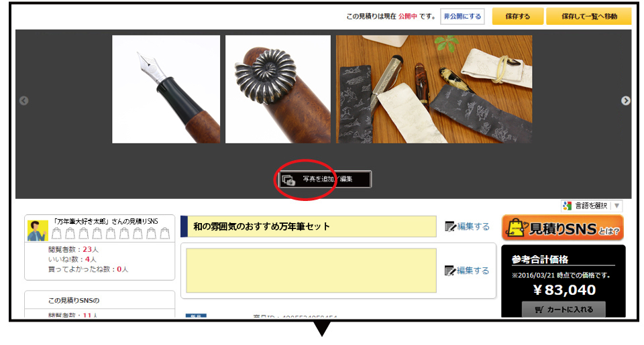
Task: Click the 保存する button
Action: point(517,16)
